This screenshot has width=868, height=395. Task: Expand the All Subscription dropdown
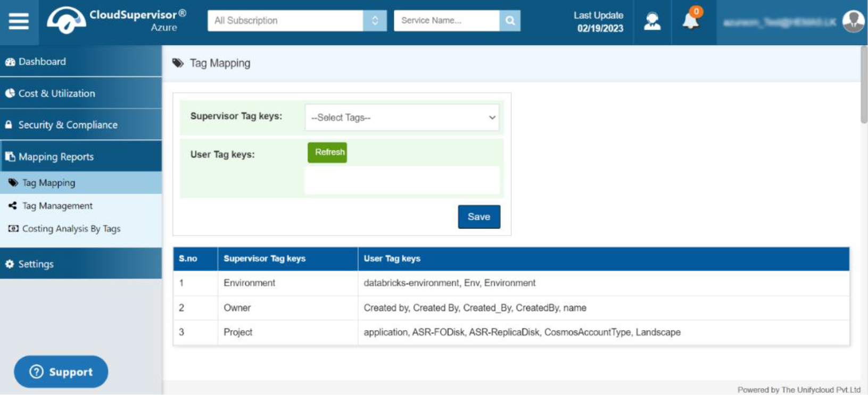375,21
